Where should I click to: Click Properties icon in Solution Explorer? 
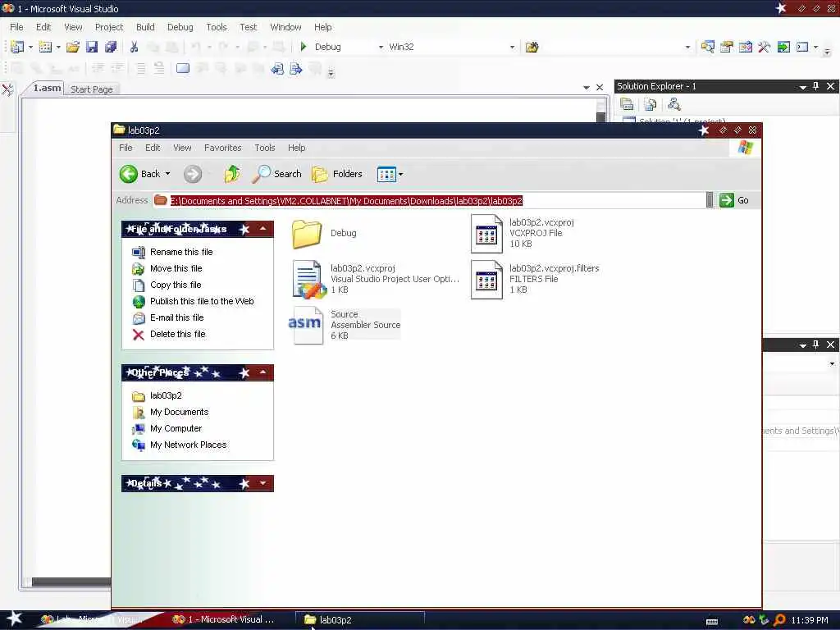(627, 104)
